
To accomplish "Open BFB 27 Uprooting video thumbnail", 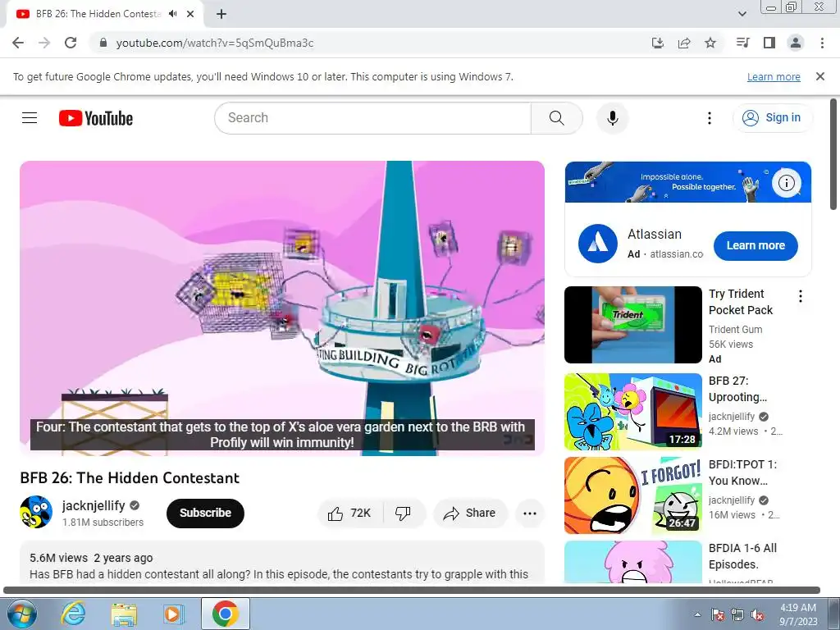I will (633, 412).
